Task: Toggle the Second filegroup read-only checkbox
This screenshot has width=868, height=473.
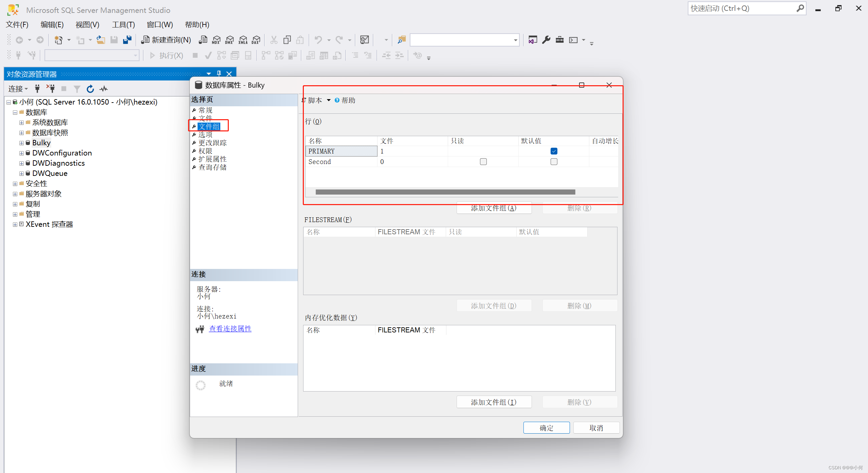Action: point(483,162)
